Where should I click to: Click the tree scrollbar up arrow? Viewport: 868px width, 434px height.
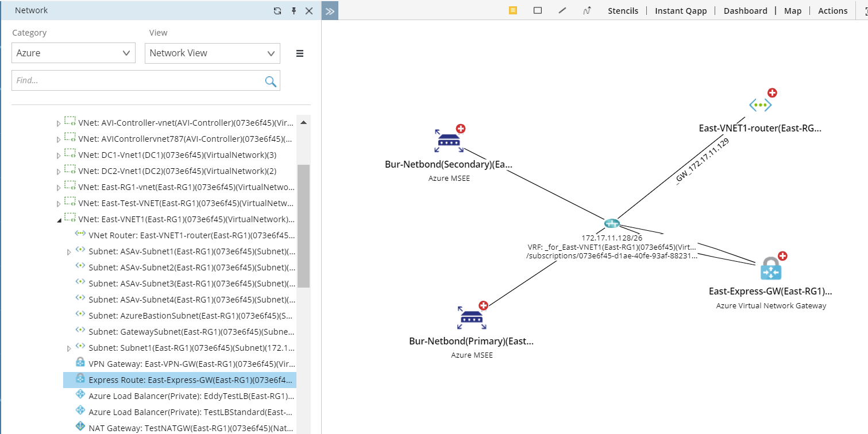[304, 122]
